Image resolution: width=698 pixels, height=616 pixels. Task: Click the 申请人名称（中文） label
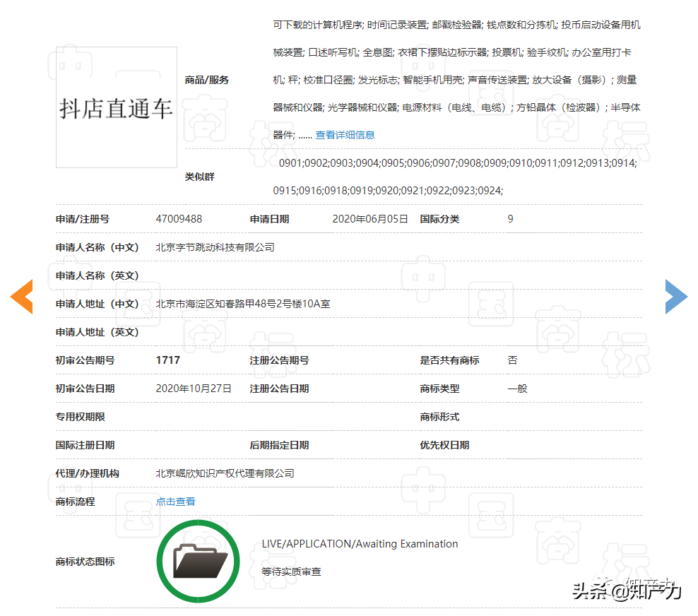pyautogui.click(x=97, y=247)
